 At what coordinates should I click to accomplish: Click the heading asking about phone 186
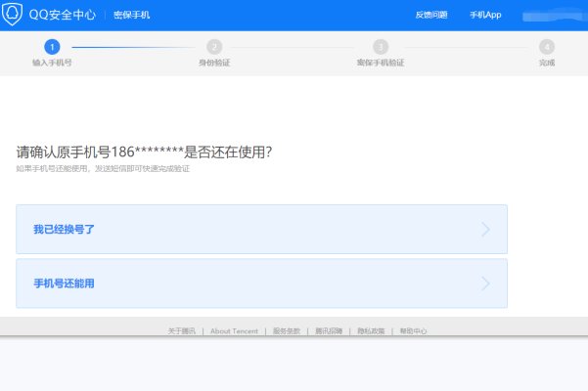point(144,152)
